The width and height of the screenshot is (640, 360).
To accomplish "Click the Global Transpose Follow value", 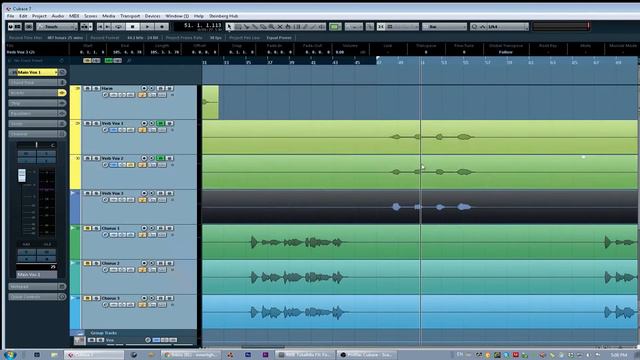I will 505,52.
